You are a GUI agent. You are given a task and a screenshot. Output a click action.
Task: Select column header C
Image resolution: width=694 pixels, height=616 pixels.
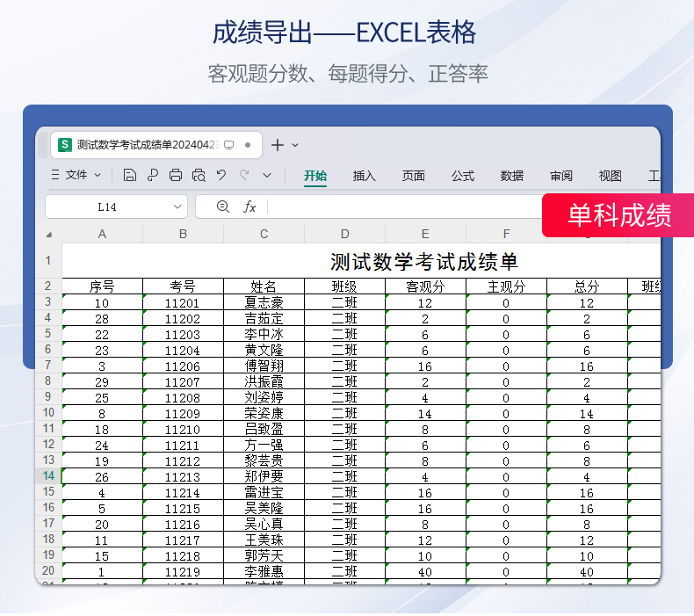(x=264, y=234)
